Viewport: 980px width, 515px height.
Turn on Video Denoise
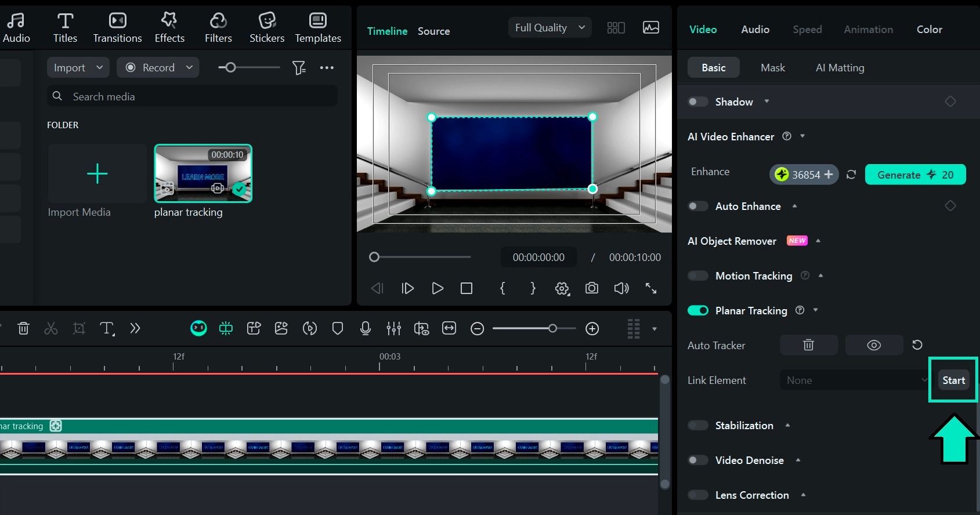tap(697, 460)
